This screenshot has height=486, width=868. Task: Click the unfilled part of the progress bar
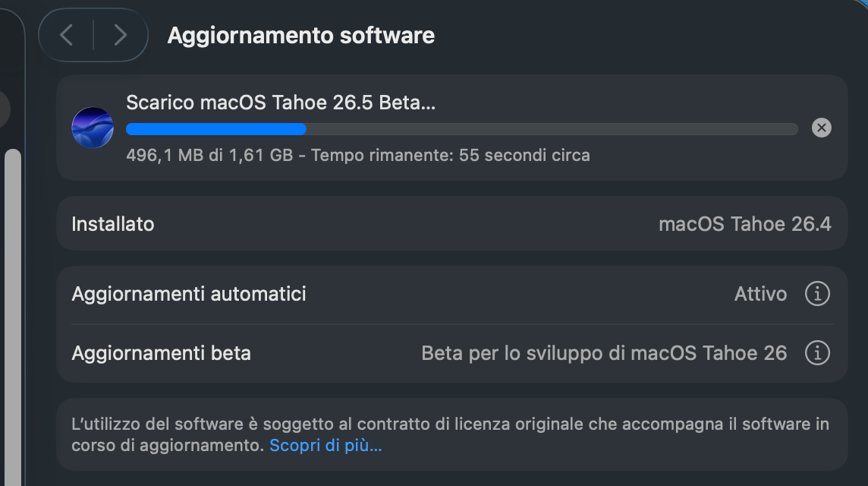(x=552, y=129)
